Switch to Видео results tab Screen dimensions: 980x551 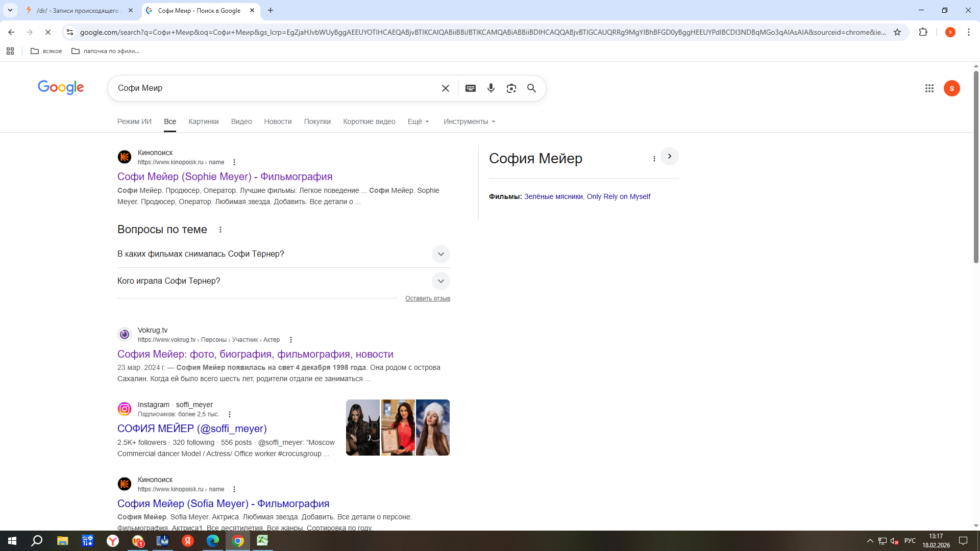241,121
